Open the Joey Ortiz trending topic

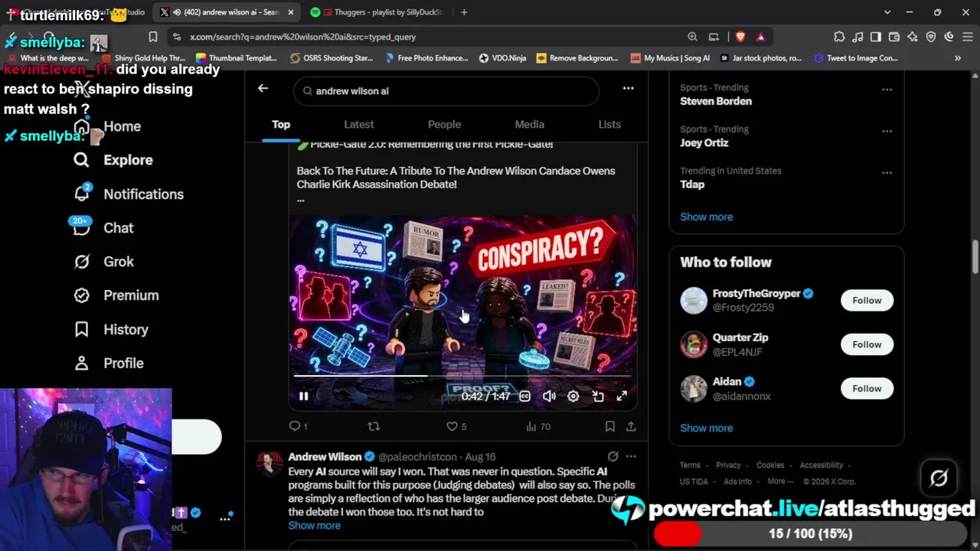(704, 142)
